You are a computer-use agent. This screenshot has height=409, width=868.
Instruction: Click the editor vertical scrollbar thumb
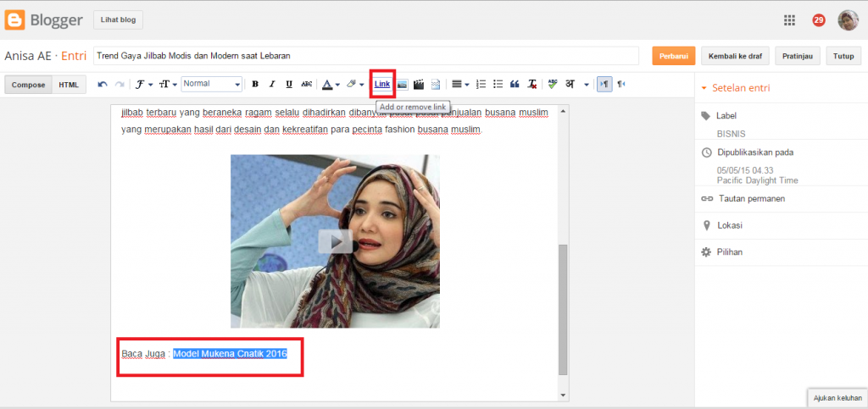[x=563, y=309]
